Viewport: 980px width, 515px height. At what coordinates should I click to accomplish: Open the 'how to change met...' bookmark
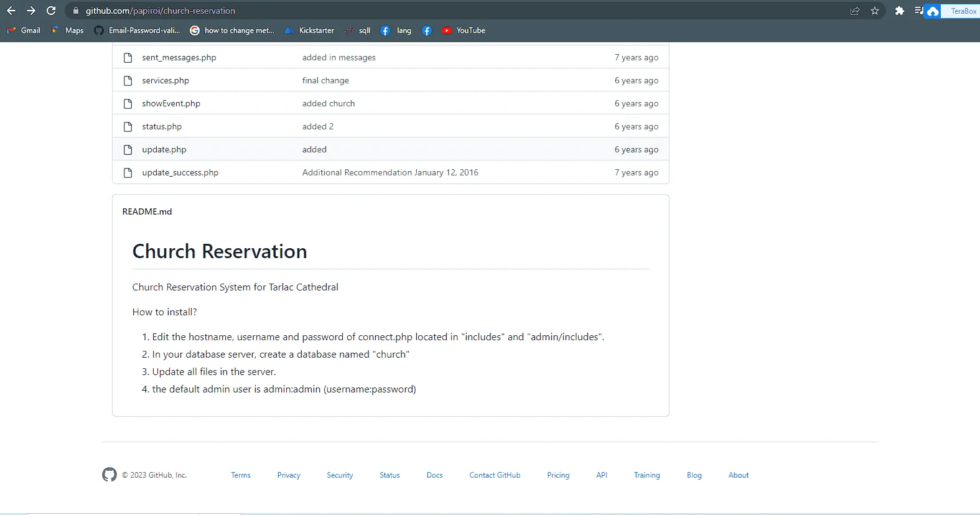pos(232,30)
